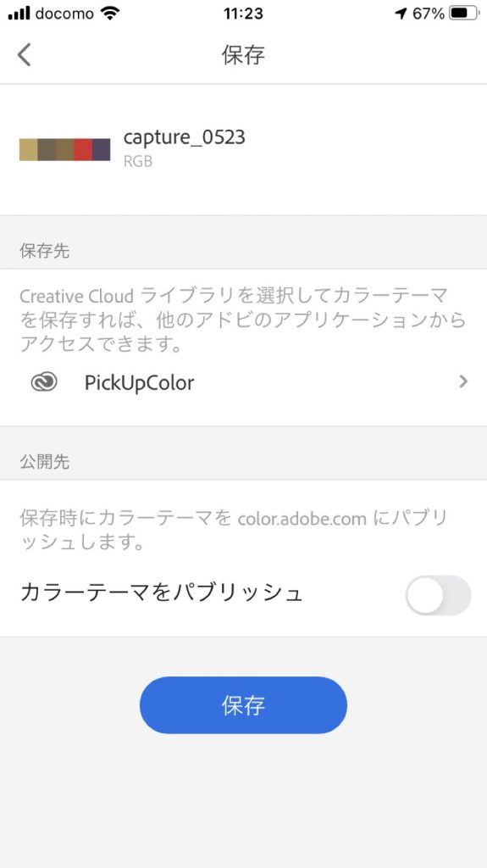
Task: Tap the gray-brown second swatch
Action: (47, 149)
